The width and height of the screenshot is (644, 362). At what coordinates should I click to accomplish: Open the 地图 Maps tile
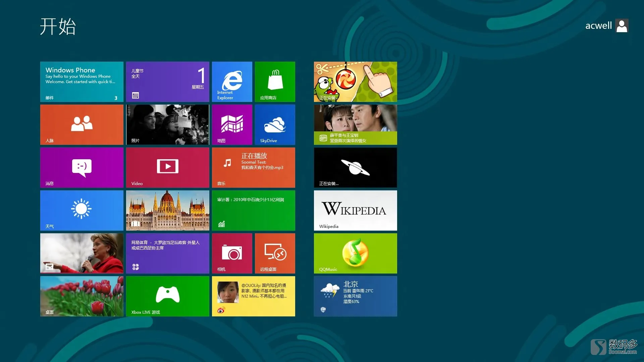pos(232,125)
